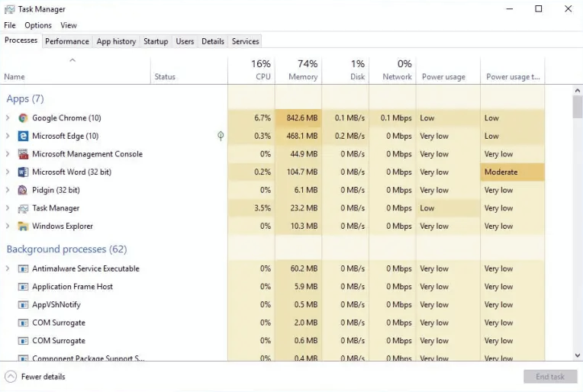Click the green leaf suspended status icon on Edge
The image size is (583, 392).
pyautogui.click(x=221, y=136)
